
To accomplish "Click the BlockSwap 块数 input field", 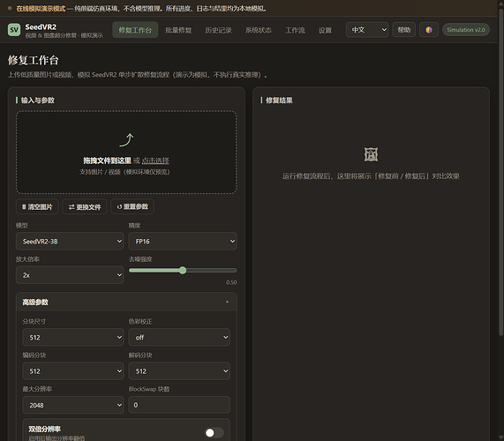I will click(x=179, y=405).
